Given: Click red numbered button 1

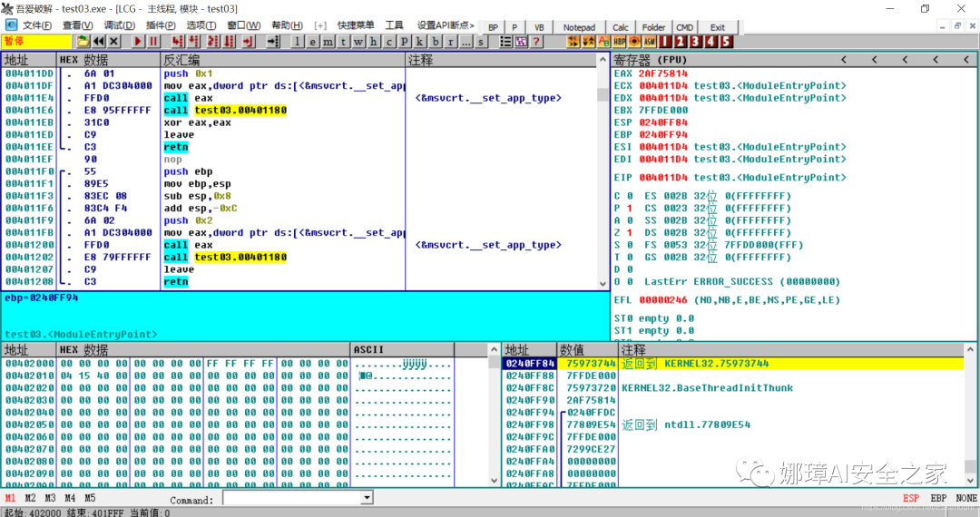Looking at the screenshot, I should click(x=665, y=41).
